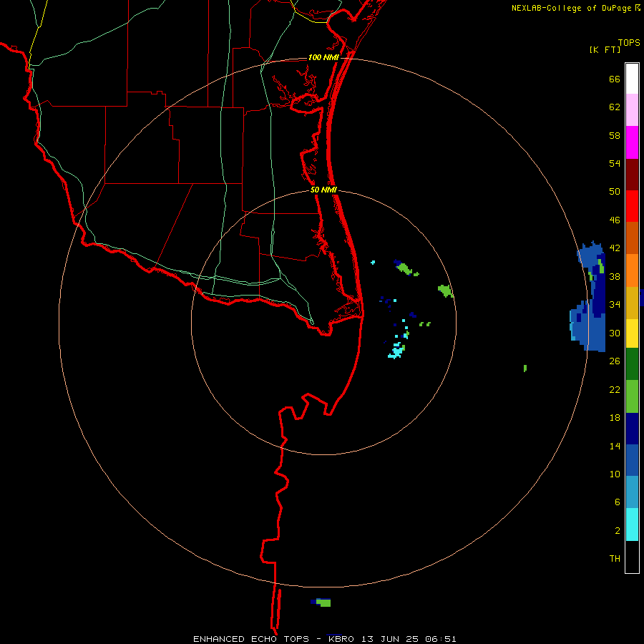Click legend value 46
Image resolution: width=644 pixels, height=644 pixels.
[615, 220]
